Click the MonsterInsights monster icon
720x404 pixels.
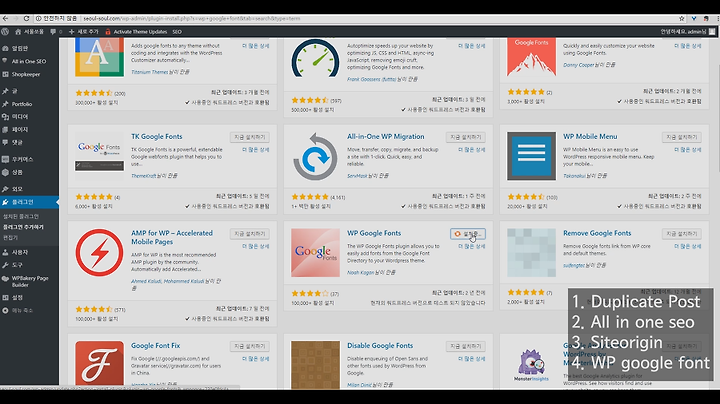[531, 365]
